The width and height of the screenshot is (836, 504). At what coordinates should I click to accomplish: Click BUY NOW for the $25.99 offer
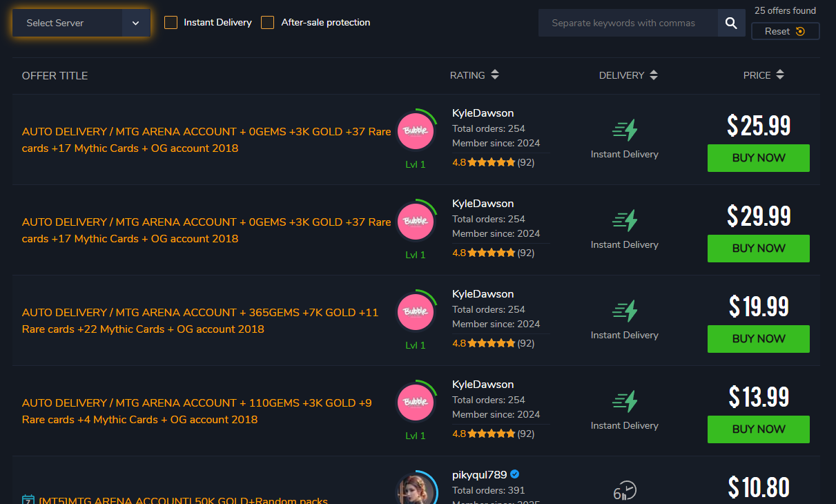coord(759,158)
